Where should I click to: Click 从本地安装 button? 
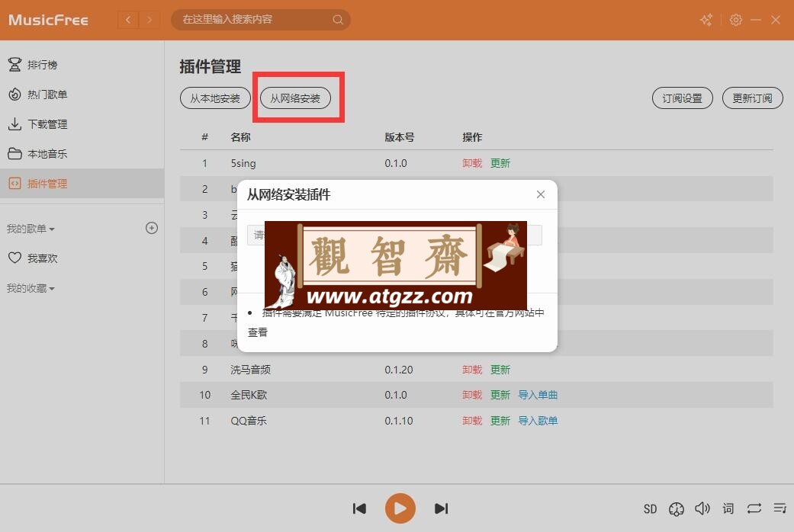pyautogui.click(x=215, y=98)
